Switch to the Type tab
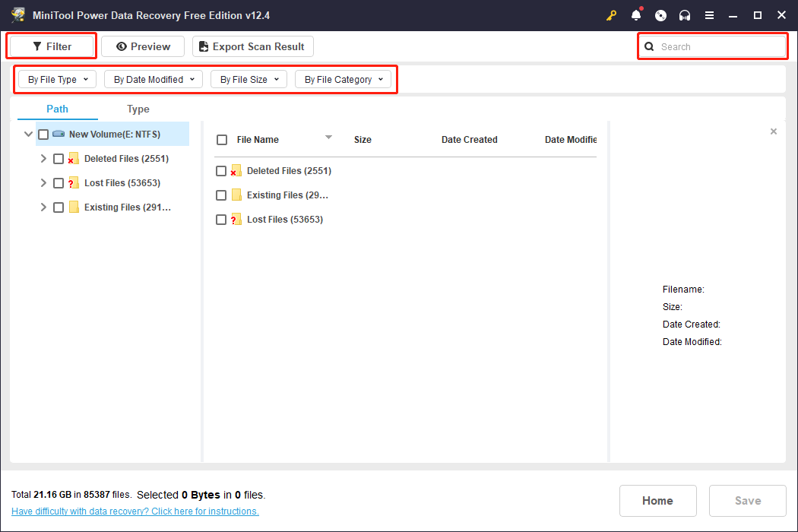The width and height of the screenshot is (798, 532). pyautogui.click(x=138, y=109)
